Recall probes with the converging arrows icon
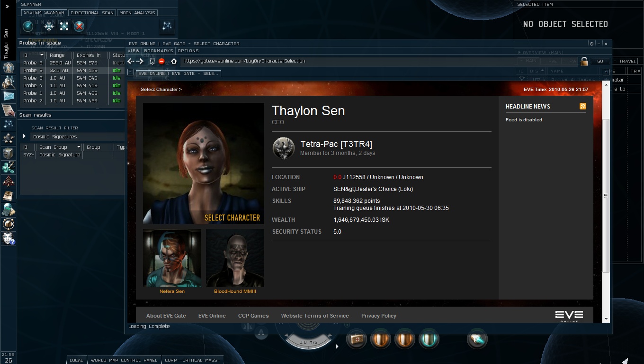 [x=49, y=26]
